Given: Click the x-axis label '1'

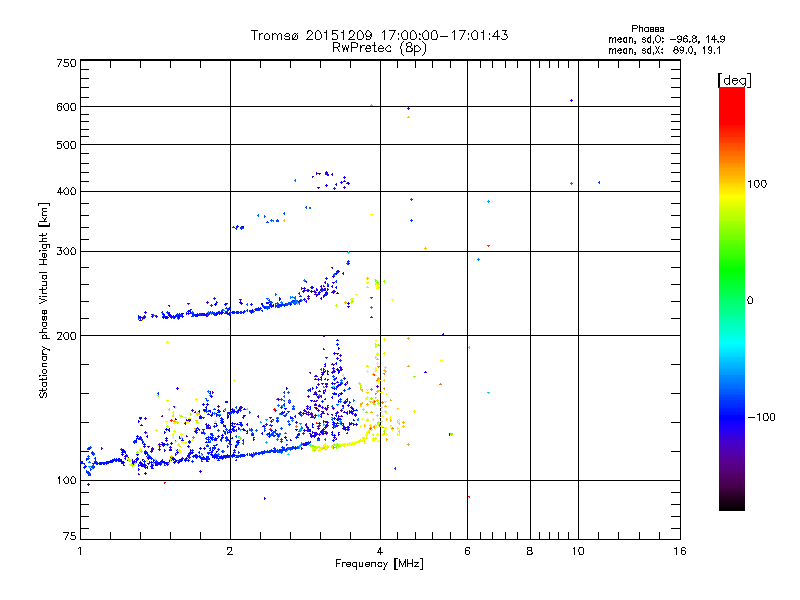Looking at the screenshot, I should click(x=80, y=551).
